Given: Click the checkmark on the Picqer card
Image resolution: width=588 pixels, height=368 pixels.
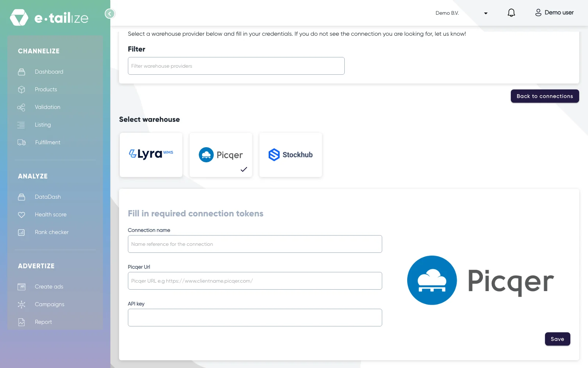Looking at the screenshot, I should pyautogui.click(x=244, y=169).
